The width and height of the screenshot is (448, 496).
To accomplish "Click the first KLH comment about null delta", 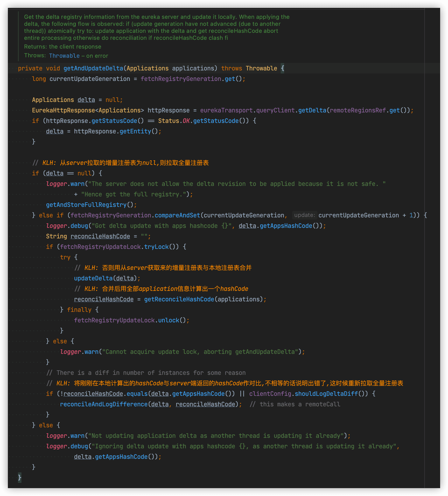I will tap(121, 163).
